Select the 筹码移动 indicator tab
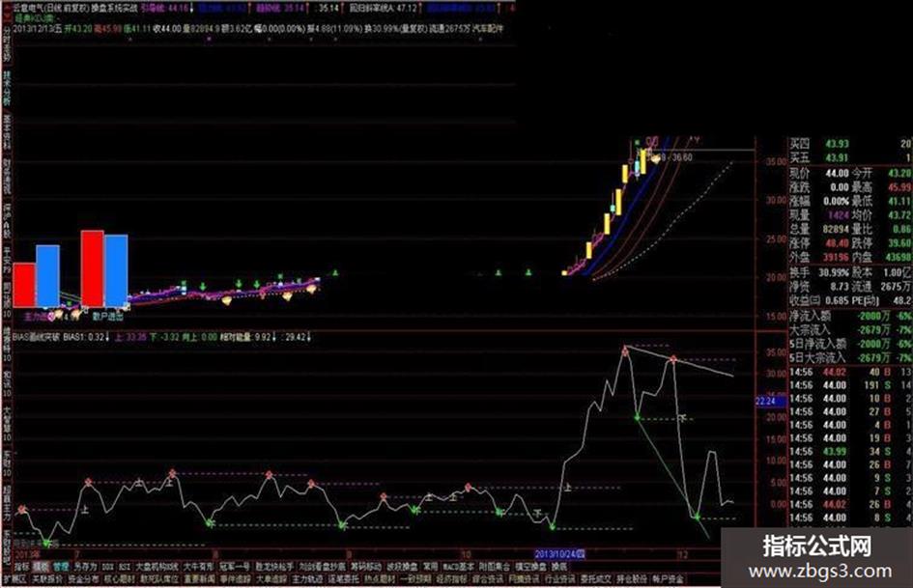 365,566
